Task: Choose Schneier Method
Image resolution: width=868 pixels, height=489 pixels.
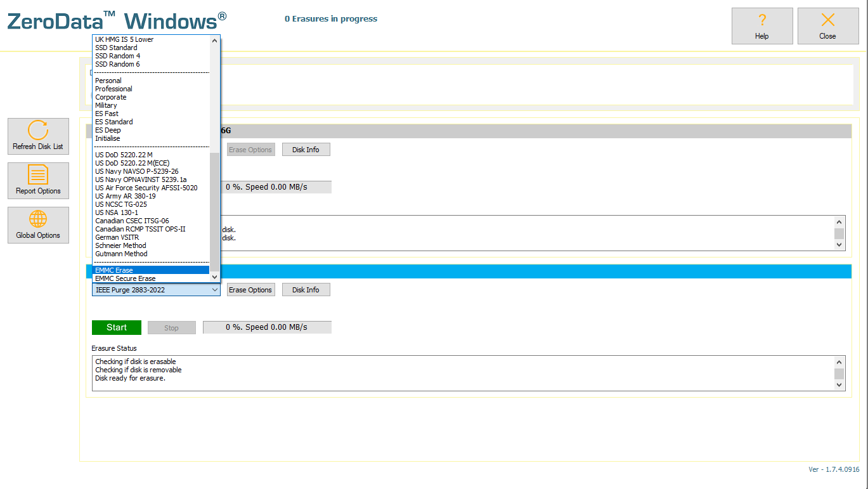Action: click(x=151, y=245)
